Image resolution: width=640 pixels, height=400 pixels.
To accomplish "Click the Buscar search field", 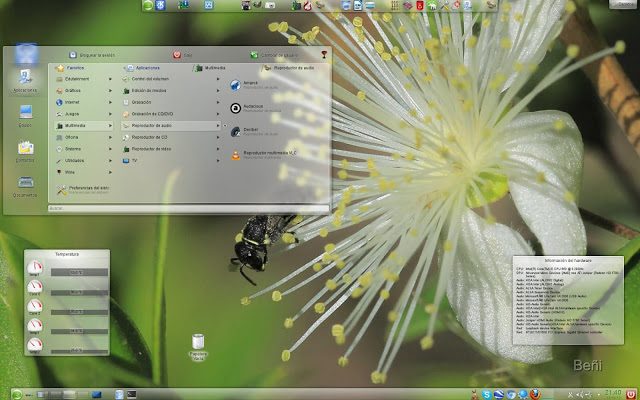I will [188, 208].
